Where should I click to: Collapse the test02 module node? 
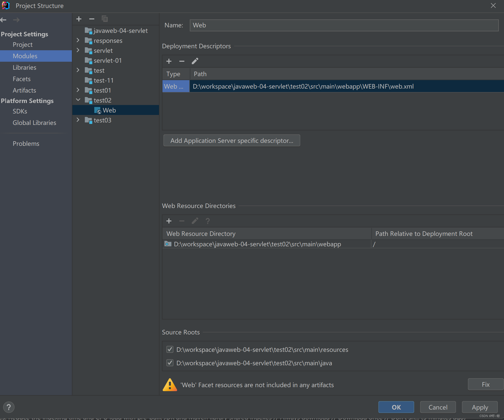(78, 100)
